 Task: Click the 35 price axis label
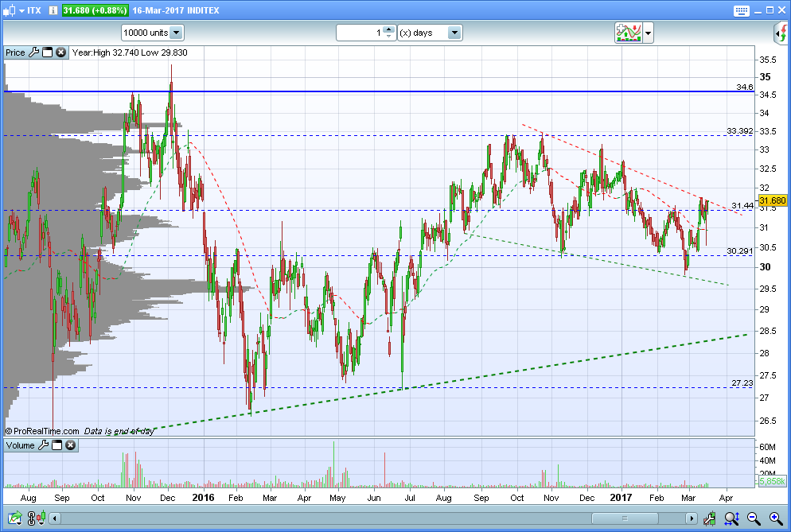(766, 76)
